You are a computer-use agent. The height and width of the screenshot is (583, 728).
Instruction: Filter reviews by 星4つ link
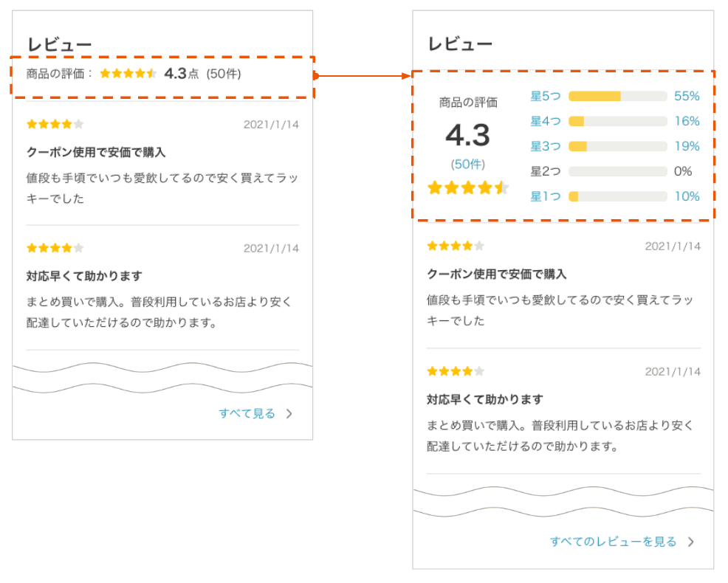click(x=545, y=121)
